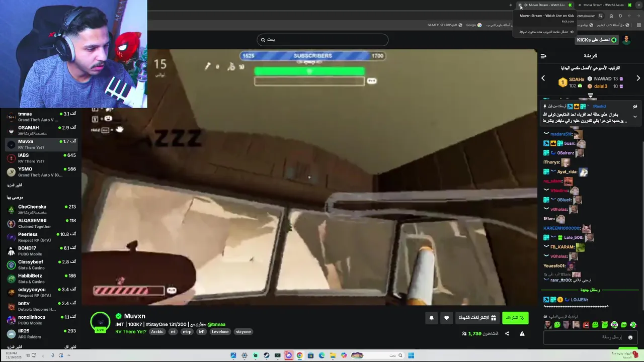644x362 pixels.
Task: Close the tmnaa Stream browser tab
Action: [x=580, y=5]
